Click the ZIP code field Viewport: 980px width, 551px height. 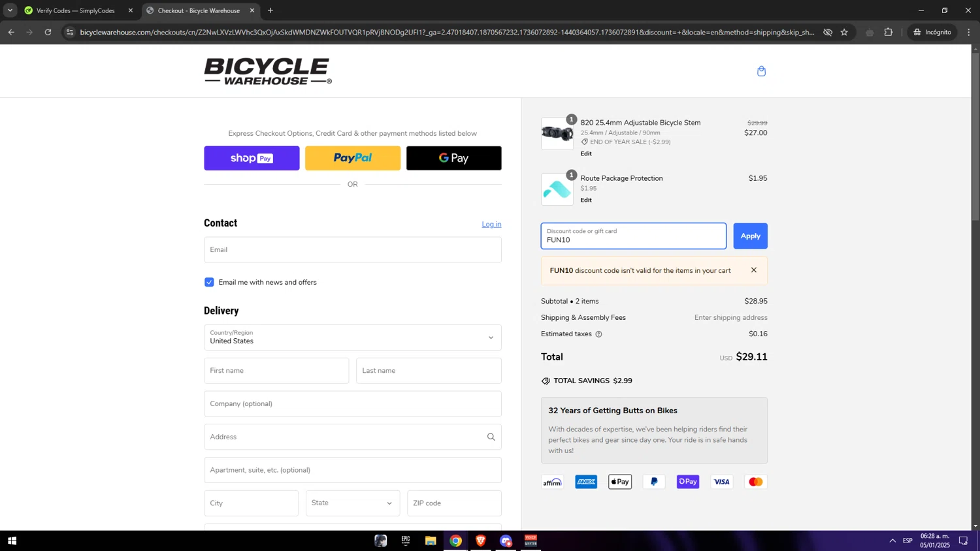(454, 503)
